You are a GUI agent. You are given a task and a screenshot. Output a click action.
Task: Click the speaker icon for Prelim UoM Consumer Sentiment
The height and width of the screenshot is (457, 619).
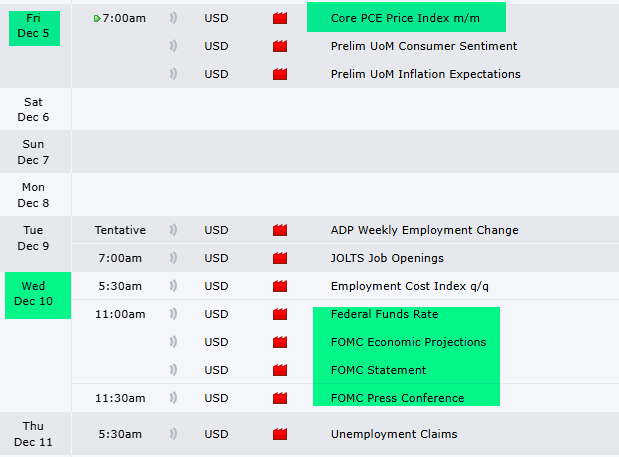pos(173,46)
